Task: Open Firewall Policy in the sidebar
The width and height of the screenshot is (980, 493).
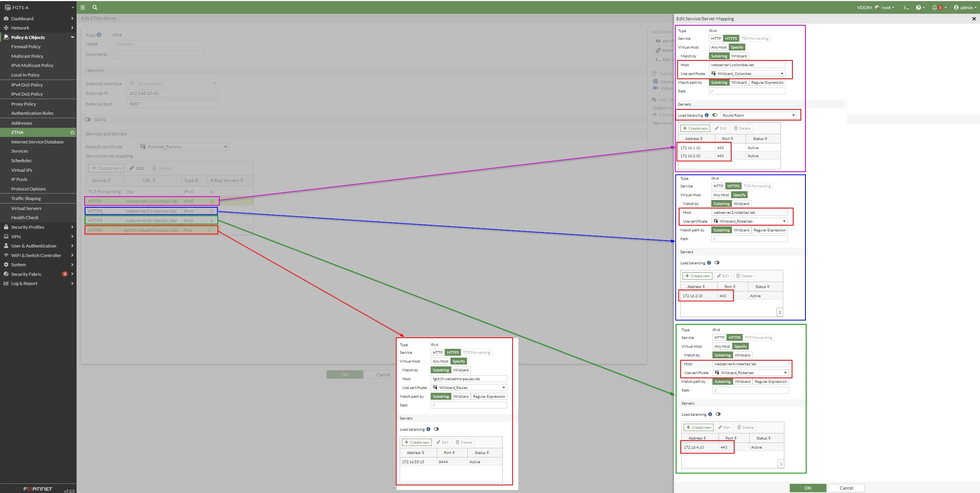Action: pyautogui.click(x=26, y=47)
